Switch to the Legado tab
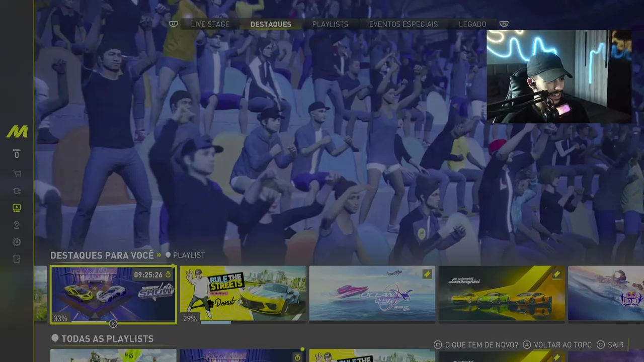Screen dimensions: 644x362 tap(472, 24)
